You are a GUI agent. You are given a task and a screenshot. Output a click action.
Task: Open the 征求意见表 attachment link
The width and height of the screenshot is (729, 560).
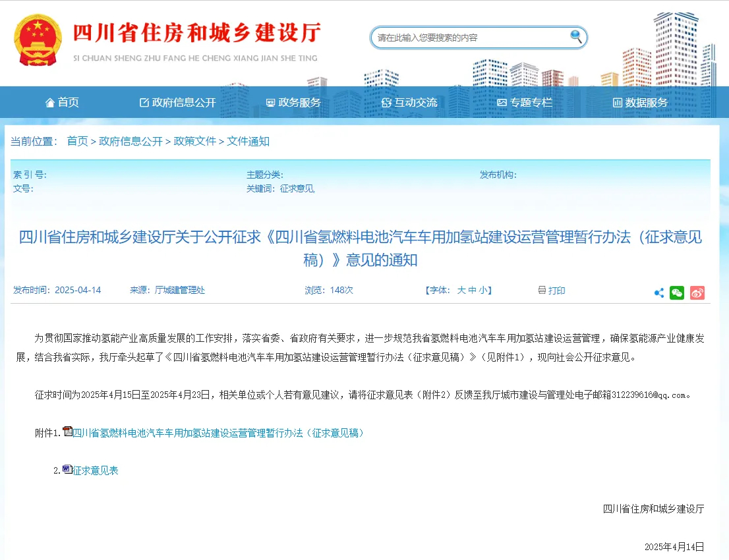(x=96, y=470)
